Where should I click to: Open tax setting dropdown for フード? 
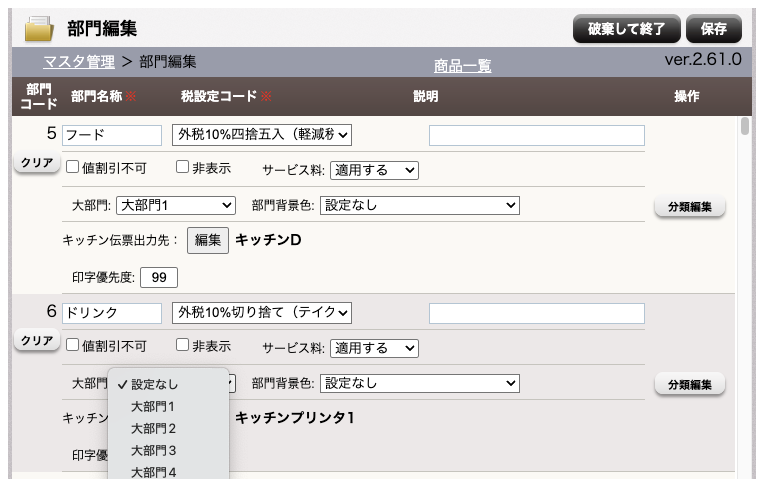[x=262, y=135]
